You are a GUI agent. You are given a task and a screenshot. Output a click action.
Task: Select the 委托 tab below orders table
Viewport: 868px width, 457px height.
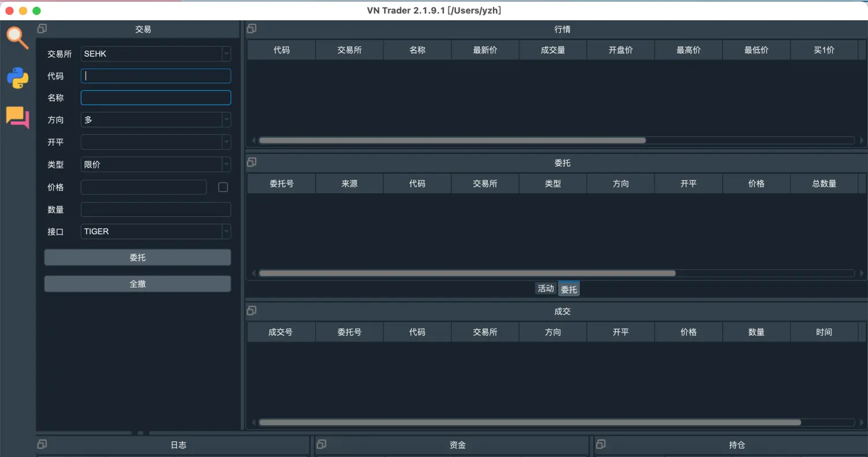click(x=569, y=289)
